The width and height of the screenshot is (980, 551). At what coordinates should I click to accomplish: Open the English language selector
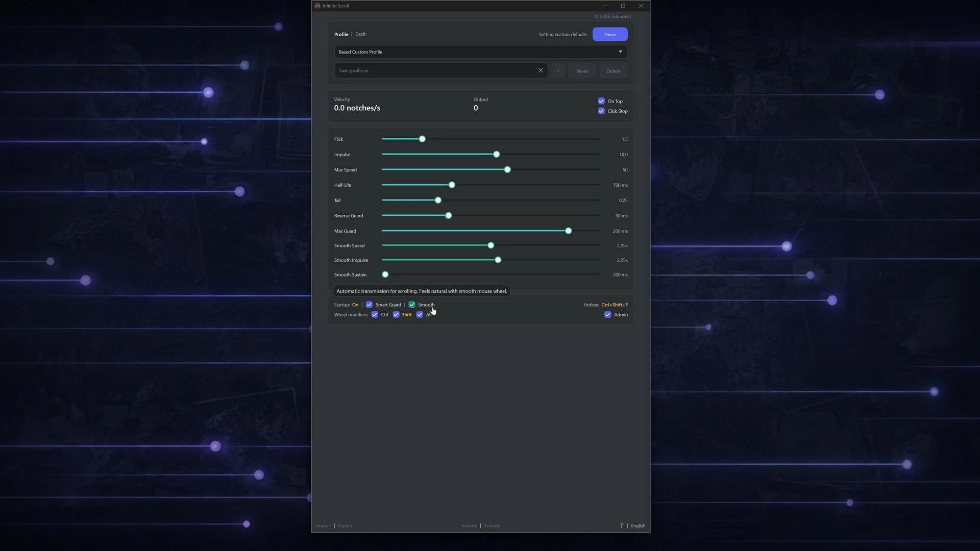point(638,525)
